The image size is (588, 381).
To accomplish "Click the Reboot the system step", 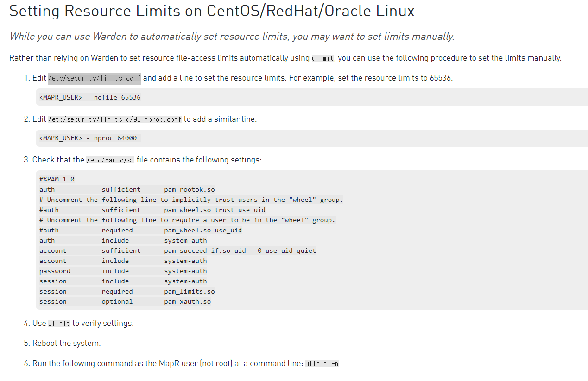I will [66, 343].
